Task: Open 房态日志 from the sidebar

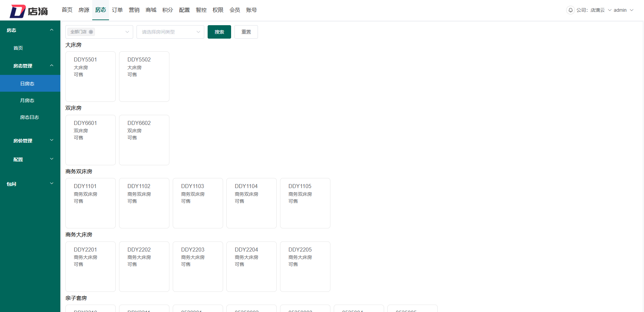Action: 30,117
